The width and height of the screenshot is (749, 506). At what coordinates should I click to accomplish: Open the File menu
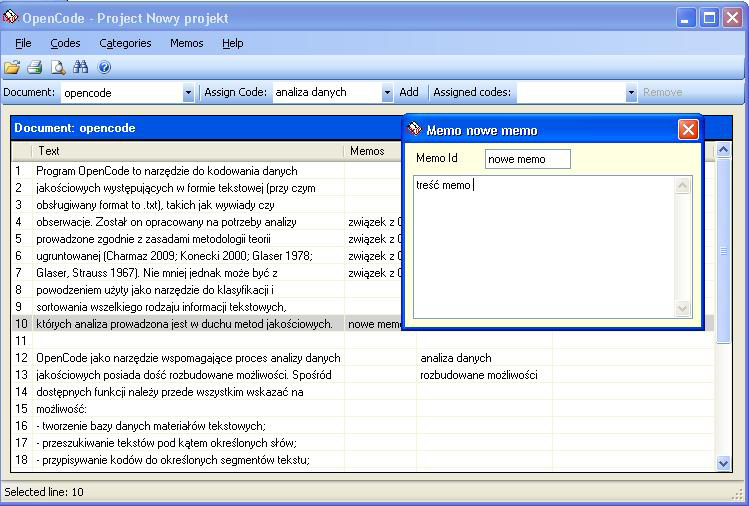23,43
